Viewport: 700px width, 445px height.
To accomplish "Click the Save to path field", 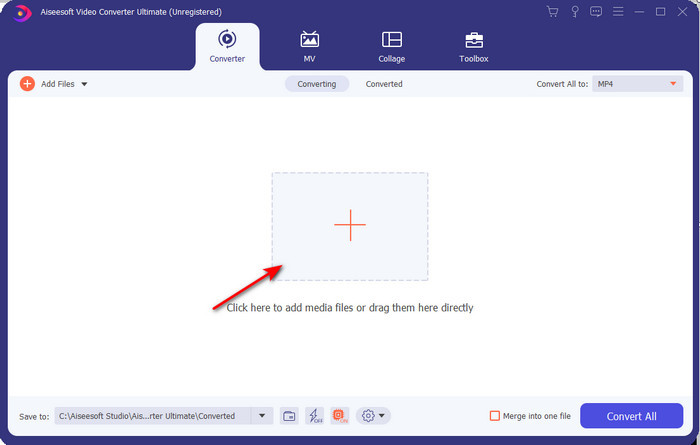I will click(153, 416).
